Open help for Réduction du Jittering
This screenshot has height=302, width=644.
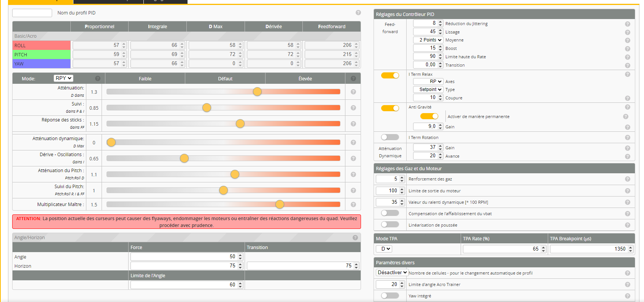(627, 24)
